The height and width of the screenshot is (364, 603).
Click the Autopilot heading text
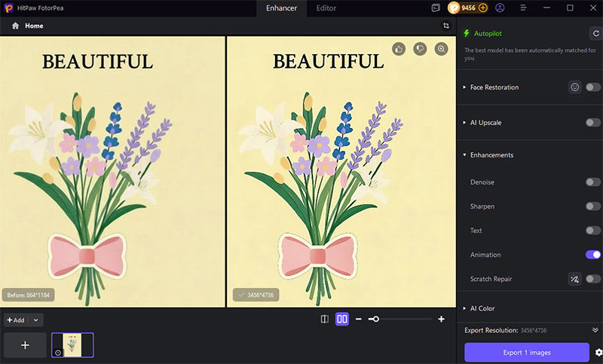488,33
